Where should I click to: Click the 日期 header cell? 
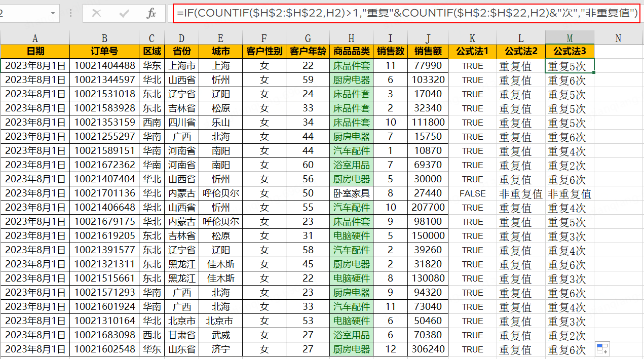[35, 51]
